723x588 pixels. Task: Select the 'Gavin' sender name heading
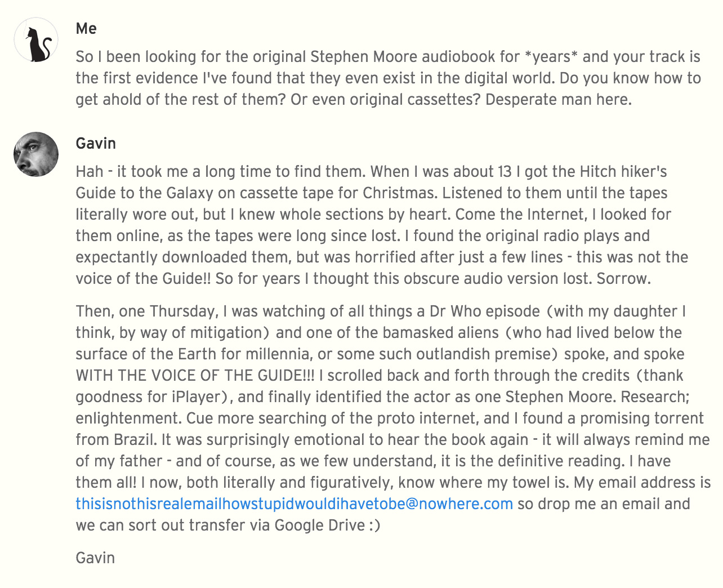click(96, 144)
